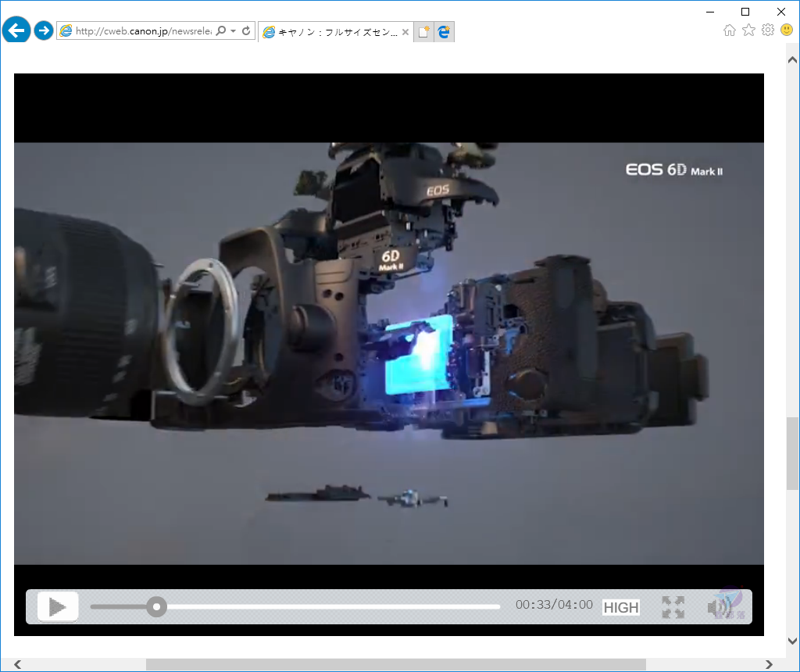This screenshot has height=672, width=800.
Task: Maximize the browser window
Action: 745,12
